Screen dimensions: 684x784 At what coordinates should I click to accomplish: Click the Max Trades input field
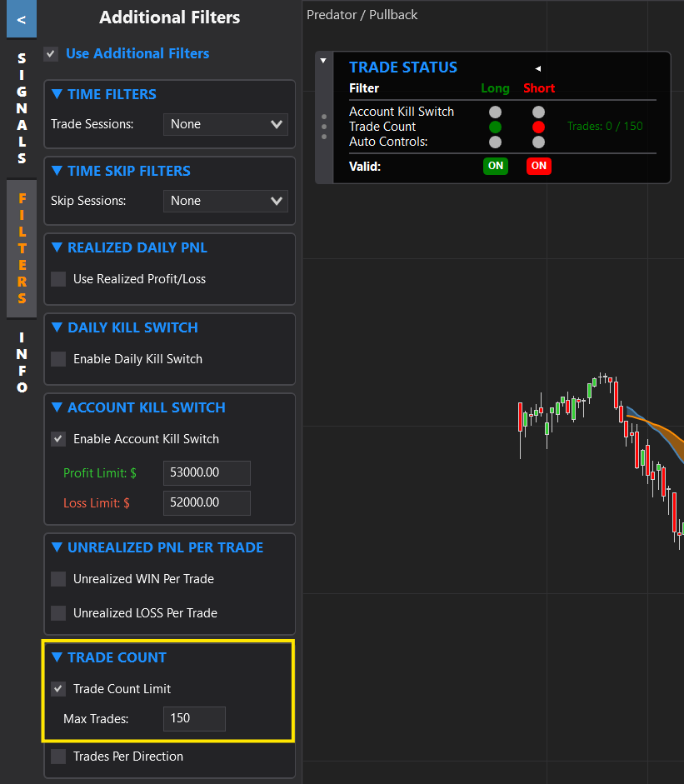coord(194,718)
